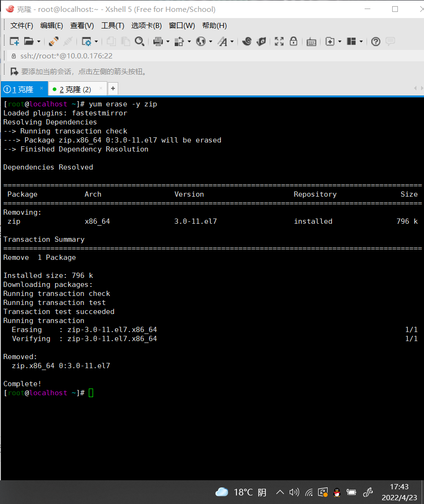
Task: Open the 查看(V) menu
Action: 82,25
